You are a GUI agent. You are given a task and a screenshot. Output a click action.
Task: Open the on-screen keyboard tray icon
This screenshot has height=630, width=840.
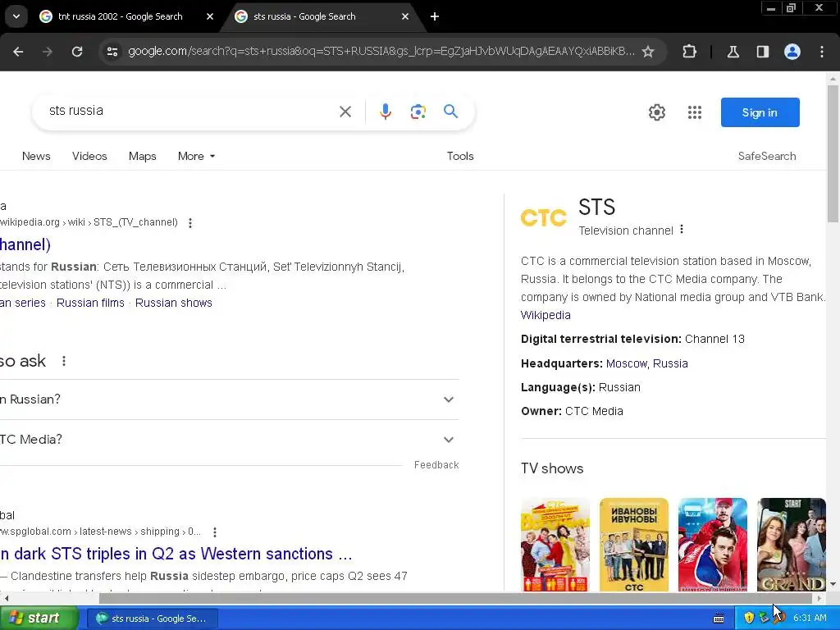[719, 619]
